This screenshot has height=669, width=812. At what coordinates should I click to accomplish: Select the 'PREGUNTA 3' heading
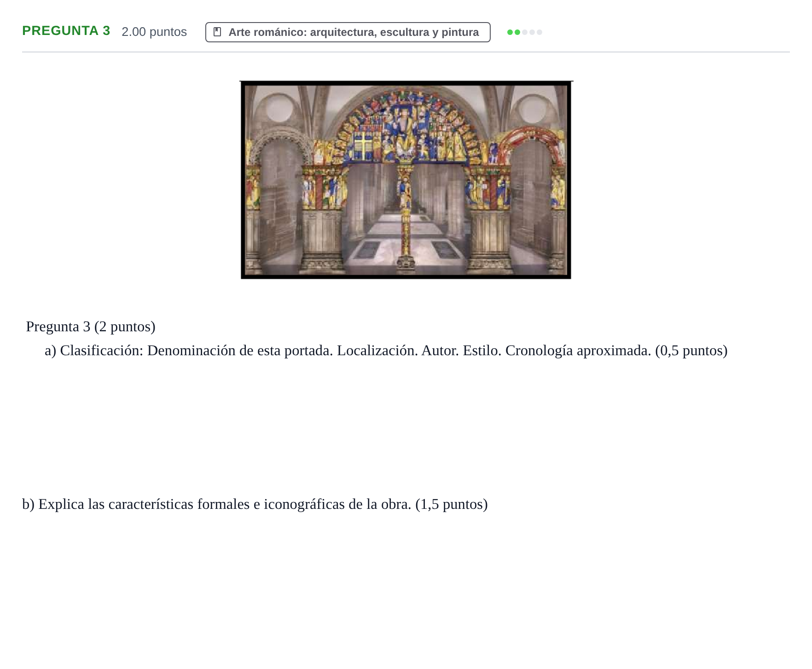click(x=66, y=31)
